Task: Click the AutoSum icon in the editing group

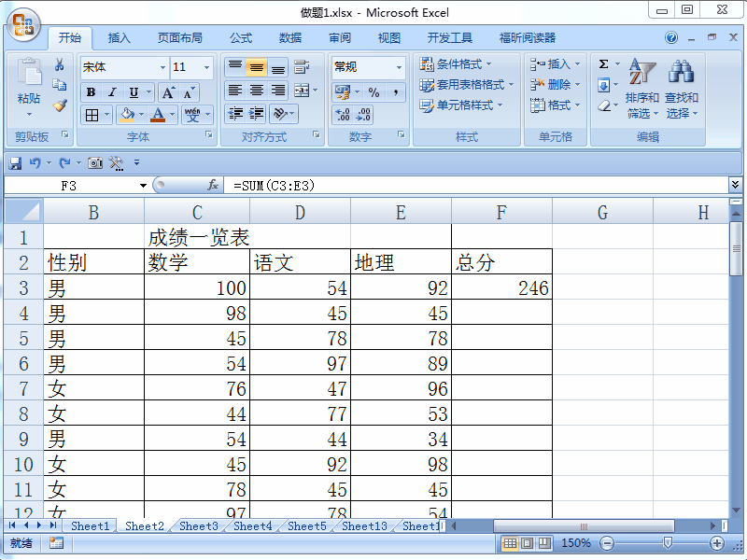Action: pyautogui.click(x=602, y=63)
